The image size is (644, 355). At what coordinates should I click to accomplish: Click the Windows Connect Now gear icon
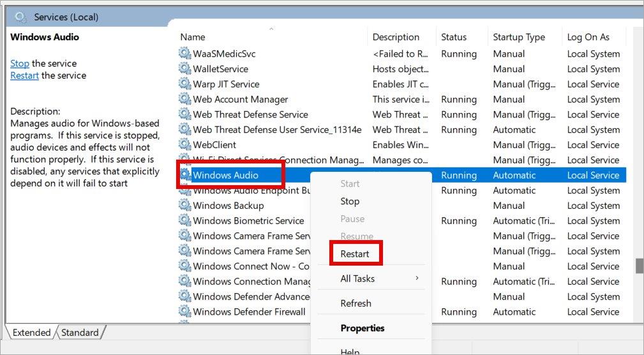tap(185, 266)
